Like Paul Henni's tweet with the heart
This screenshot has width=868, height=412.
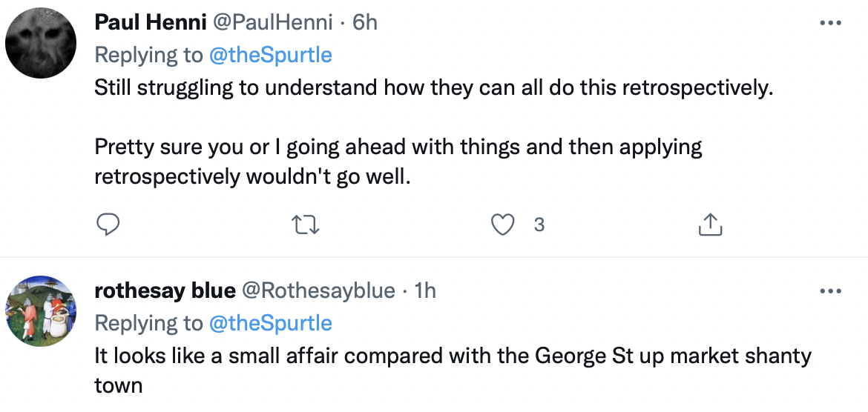pyautogui.click(x=504, y=225)
